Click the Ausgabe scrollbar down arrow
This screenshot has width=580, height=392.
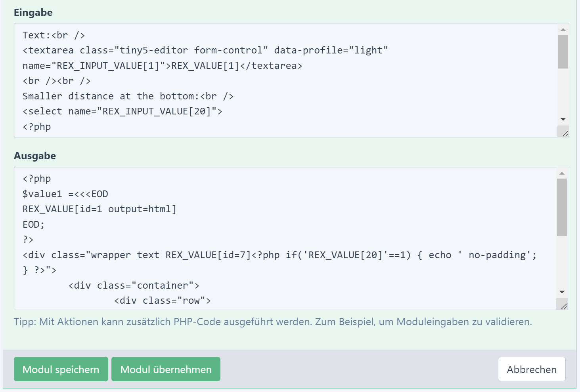click(562, 292)
